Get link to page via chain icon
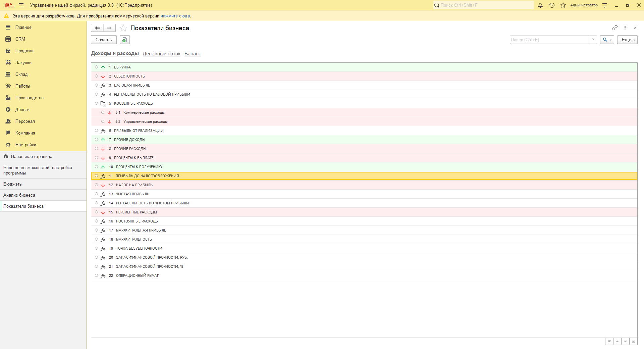The image size is (644, 349). (x=615, y=28)
